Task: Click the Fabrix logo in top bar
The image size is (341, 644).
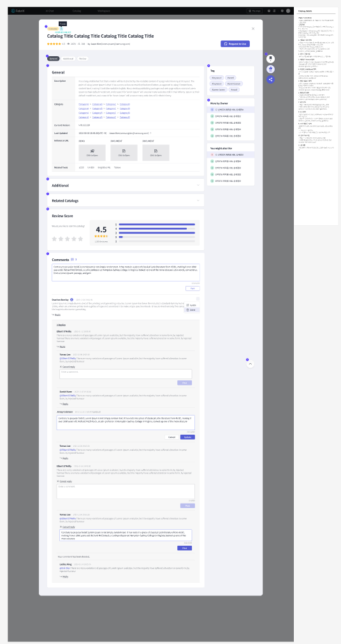Action: tap(18, 11)
